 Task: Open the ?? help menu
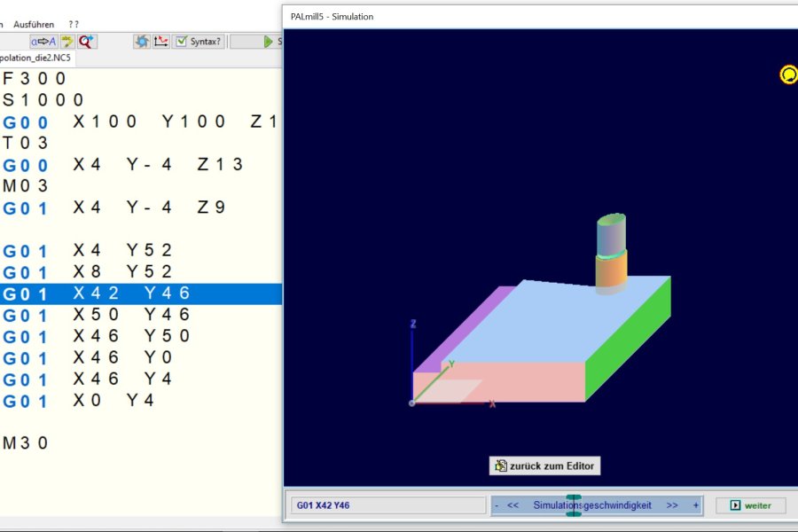74,24
